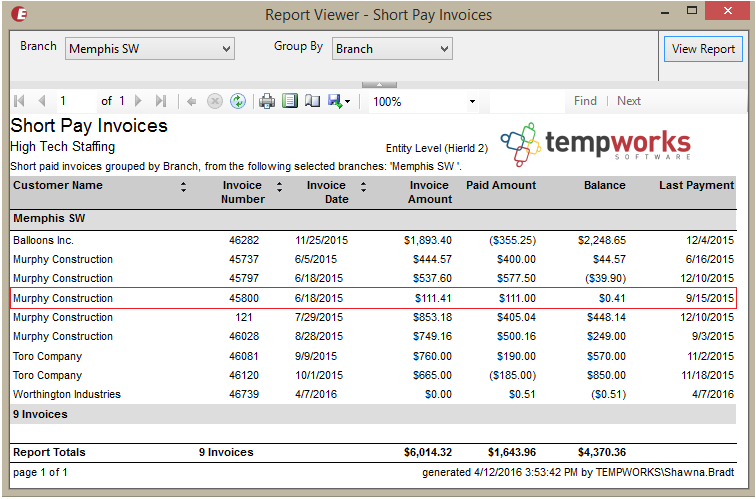Click the View Report button
Image resolution: width=756 pixels, height=499 pixels.
(x=703, y=49)
